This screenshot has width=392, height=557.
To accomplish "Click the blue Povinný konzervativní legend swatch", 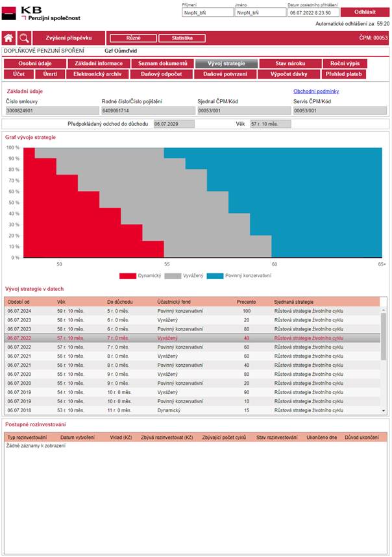I will [214, 276].
